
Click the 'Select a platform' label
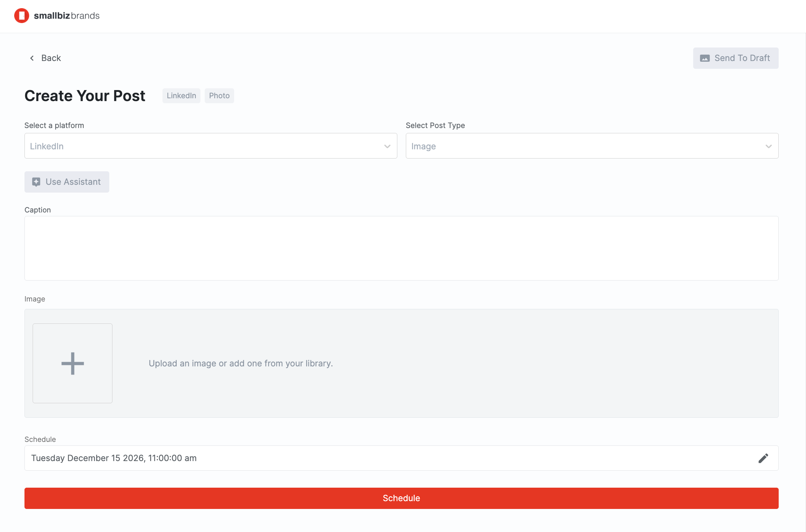point(54,126)
